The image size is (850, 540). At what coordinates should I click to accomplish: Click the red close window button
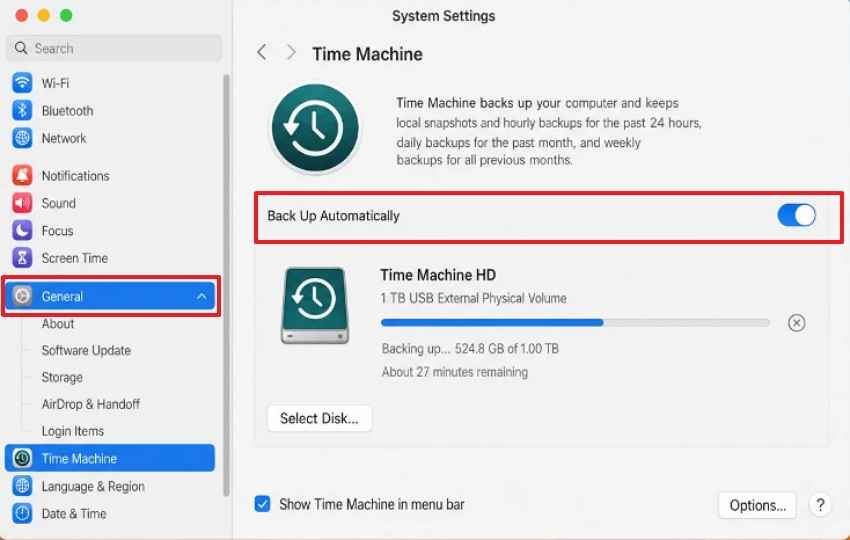pos(22,15)
